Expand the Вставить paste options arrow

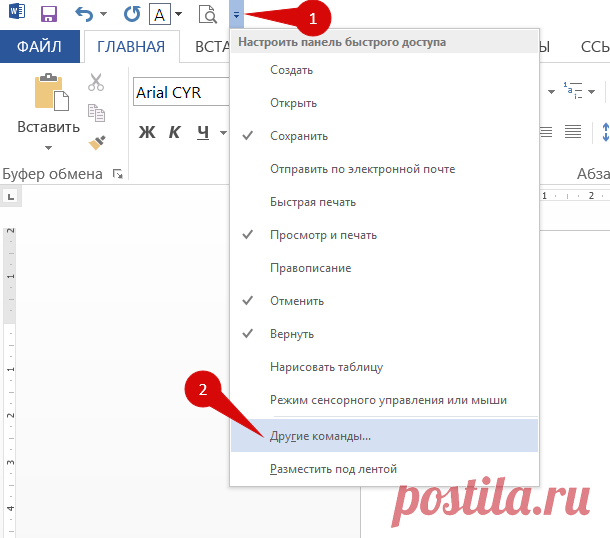[48, 148]
